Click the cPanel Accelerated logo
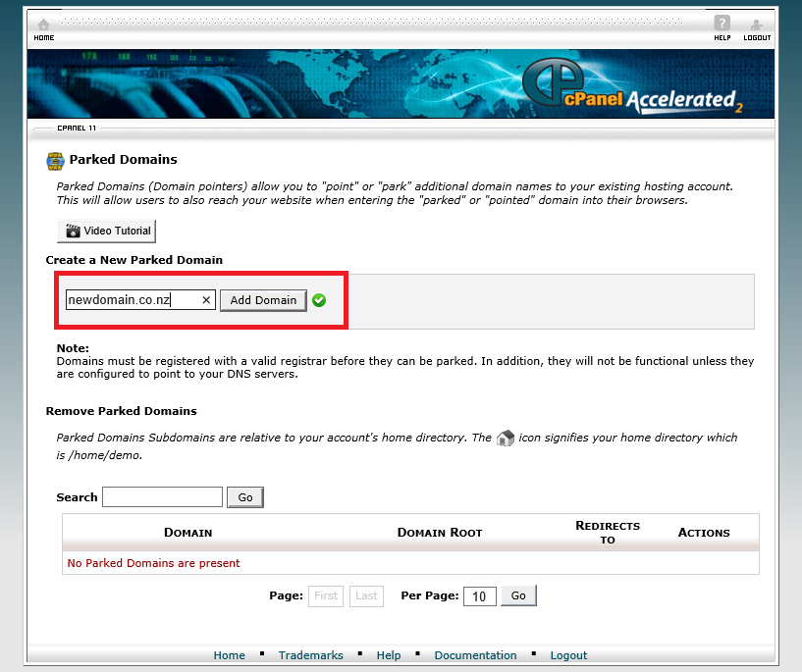802x672 pixels. (629, 90)
